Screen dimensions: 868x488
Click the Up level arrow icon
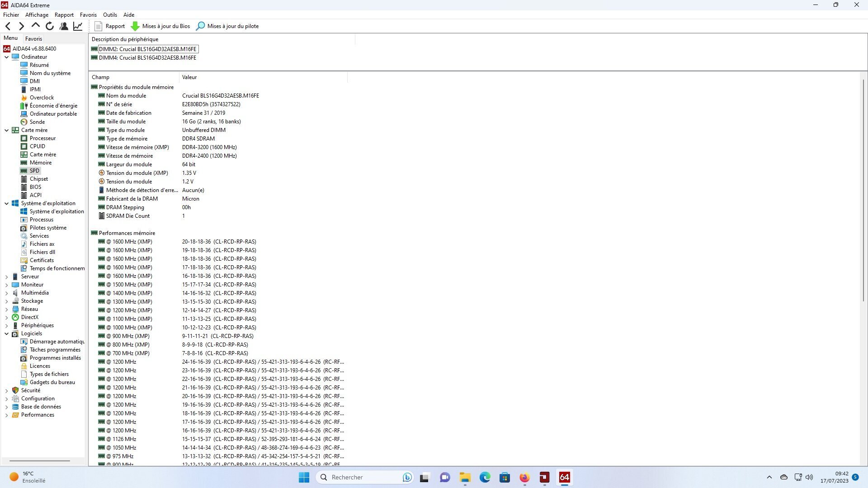coord(35,26)
